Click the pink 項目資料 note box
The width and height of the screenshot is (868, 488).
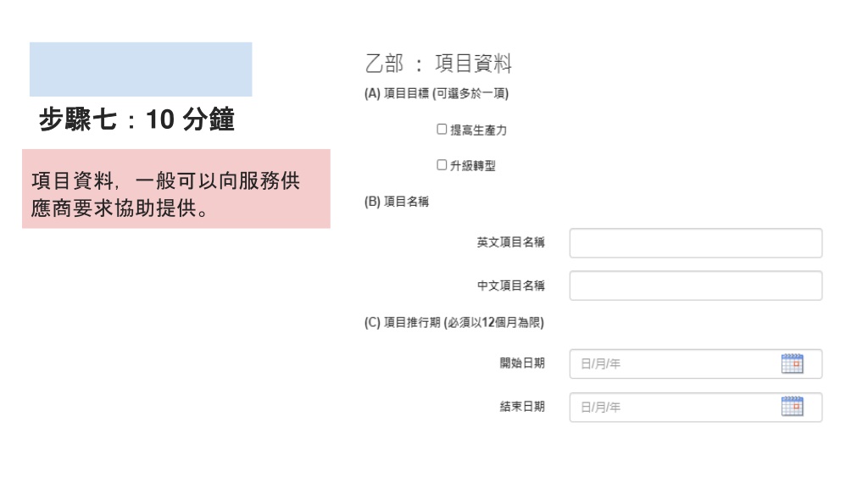tap(176, 189)
